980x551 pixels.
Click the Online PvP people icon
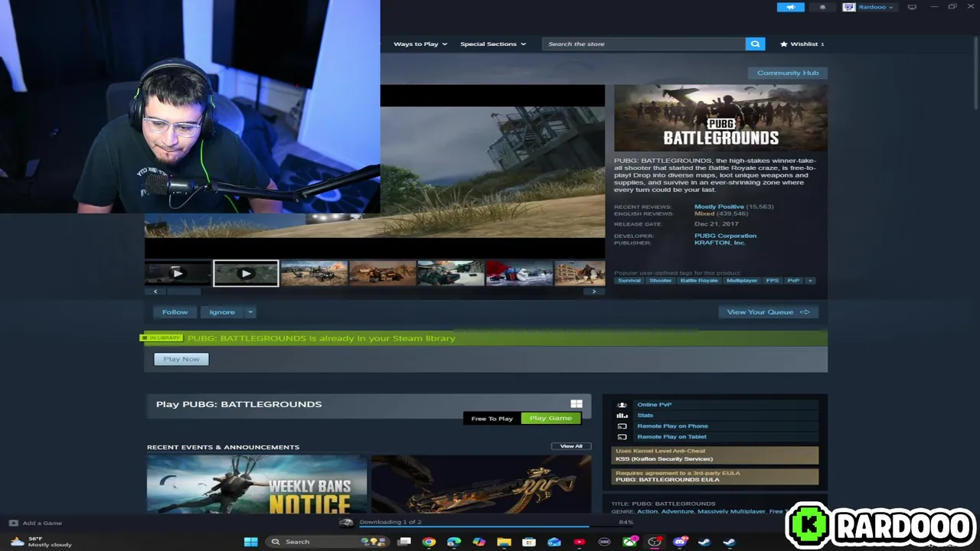(622, 404)
